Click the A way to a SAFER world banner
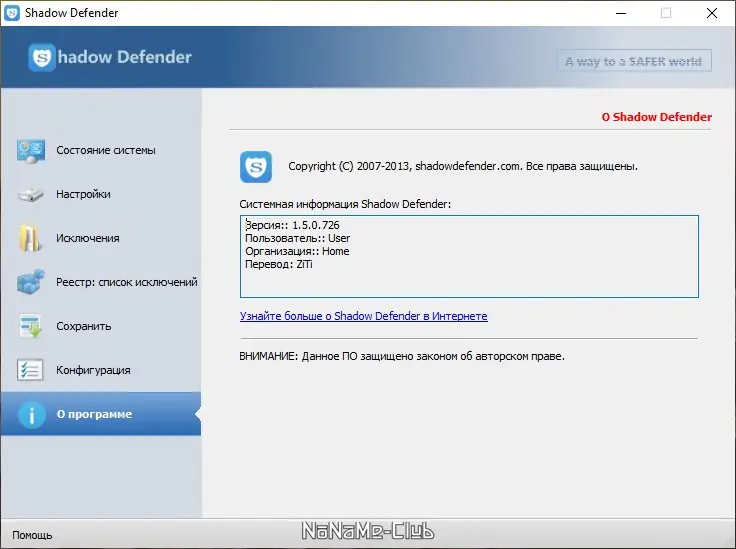Image resolution: width=736 pixels, height=549 pixels. (634, 61)
